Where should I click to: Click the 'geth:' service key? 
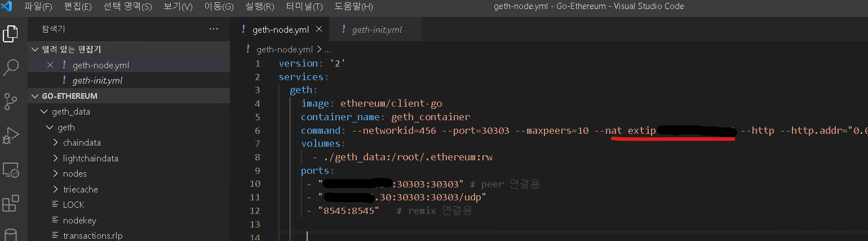304,90
